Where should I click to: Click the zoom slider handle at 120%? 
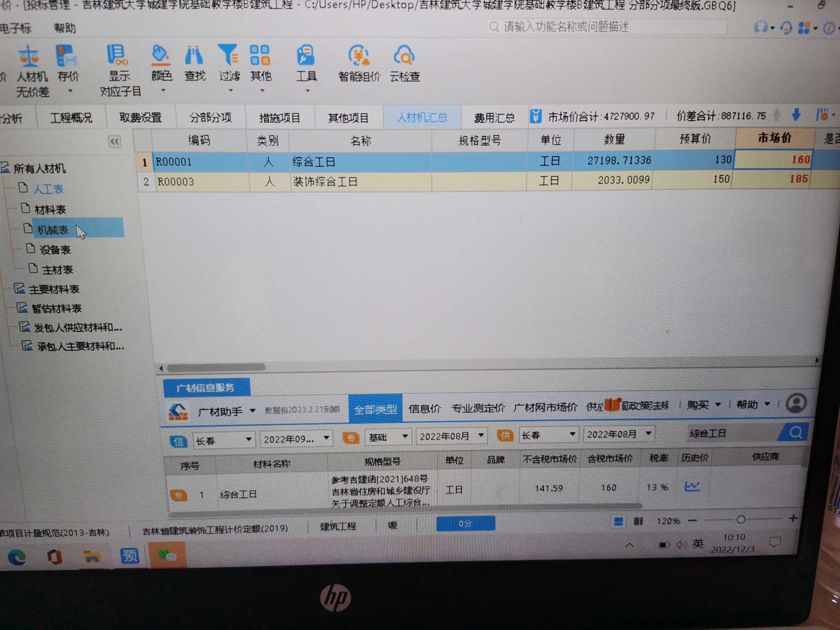741,520
